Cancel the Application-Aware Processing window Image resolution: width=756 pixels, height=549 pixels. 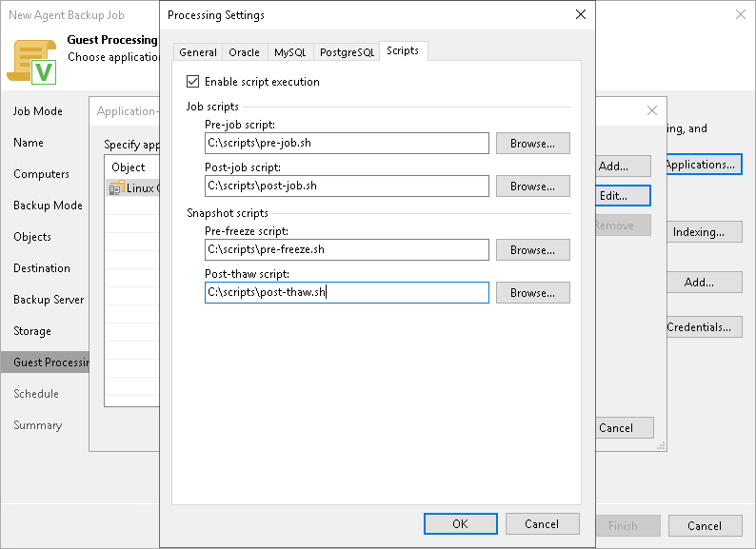tap(625, 428)
